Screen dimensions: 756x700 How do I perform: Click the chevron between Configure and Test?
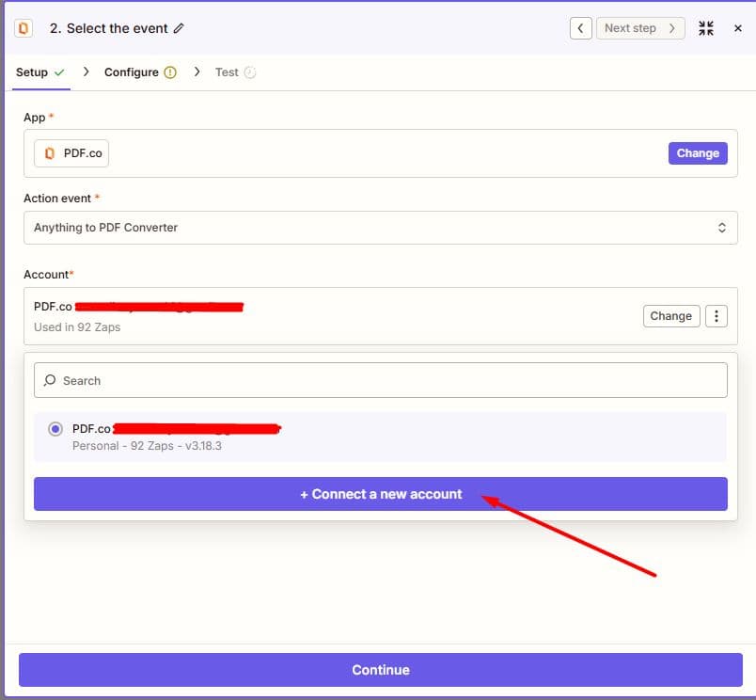point(197,72)
